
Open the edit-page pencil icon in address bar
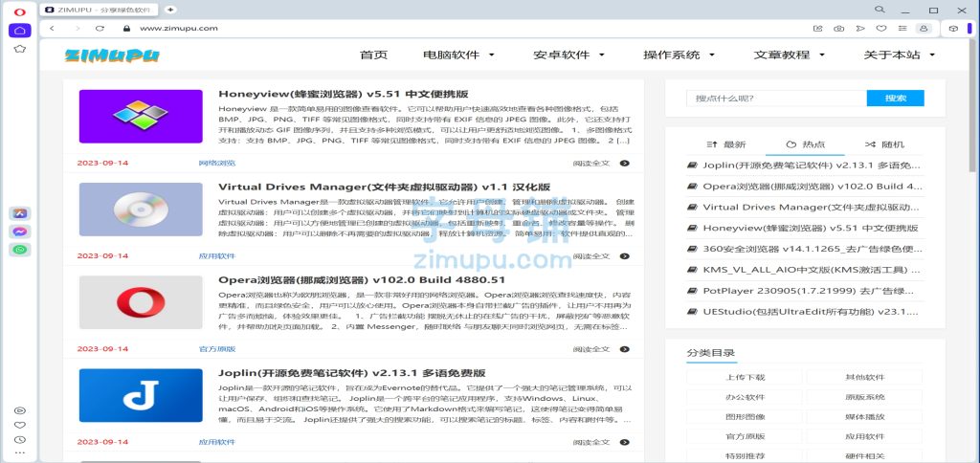click(x=817, y=28)
